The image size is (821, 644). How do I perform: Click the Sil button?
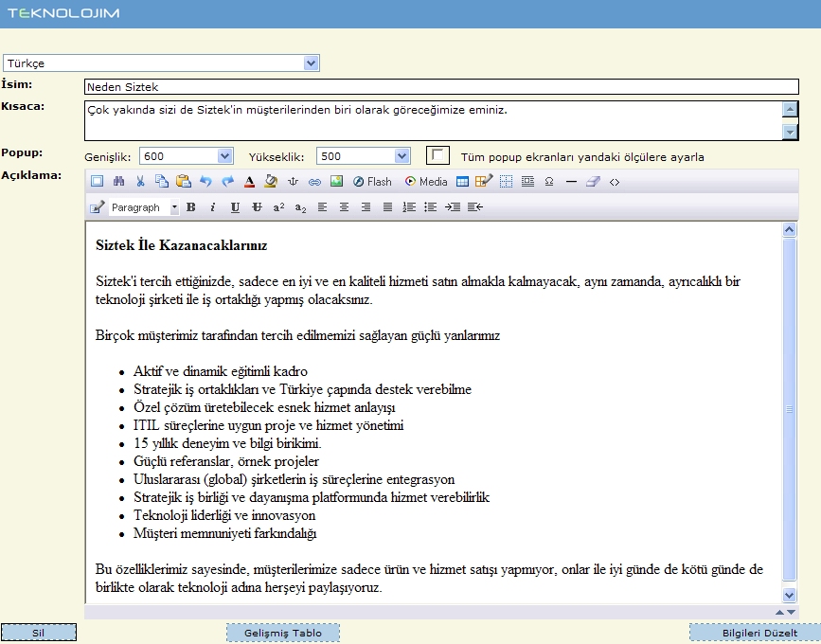coord(39,633)
